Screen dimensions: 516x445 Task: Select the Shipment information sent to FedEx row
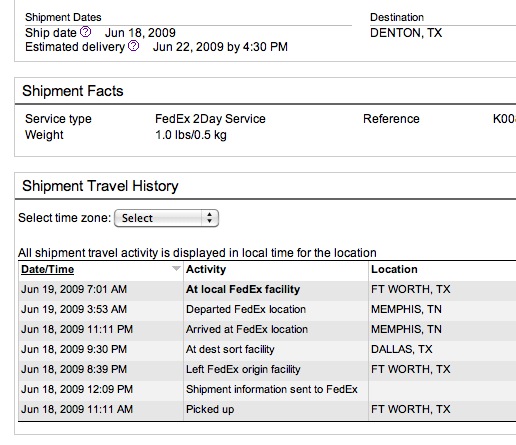267,389
